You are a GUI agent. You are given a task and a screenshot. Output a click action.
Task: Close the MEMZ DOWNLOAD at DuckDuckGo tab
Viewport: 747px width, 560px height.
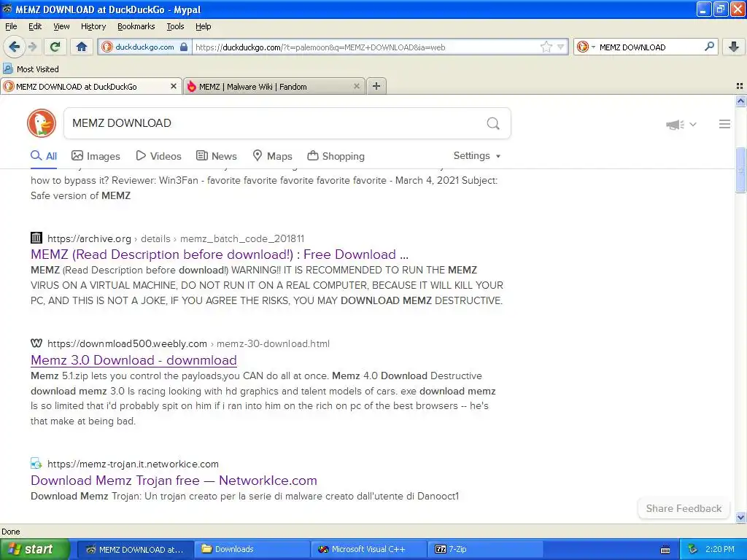click(x=174, y=86)
